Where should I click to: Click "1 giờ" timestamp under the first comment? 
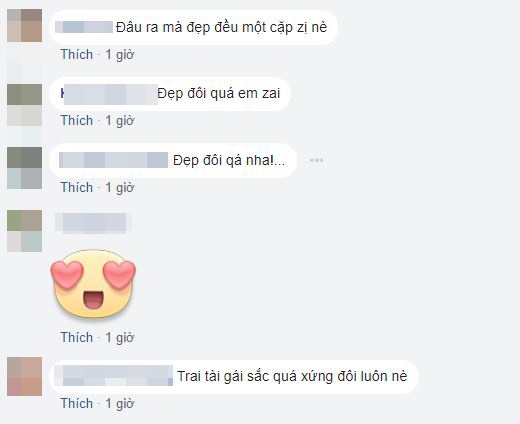(120, 54)
